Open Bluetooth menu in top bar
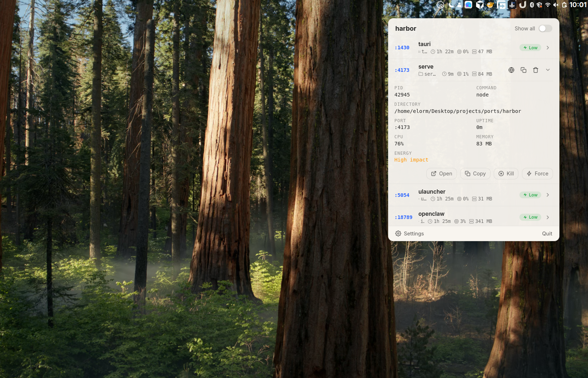 [532, 5]
